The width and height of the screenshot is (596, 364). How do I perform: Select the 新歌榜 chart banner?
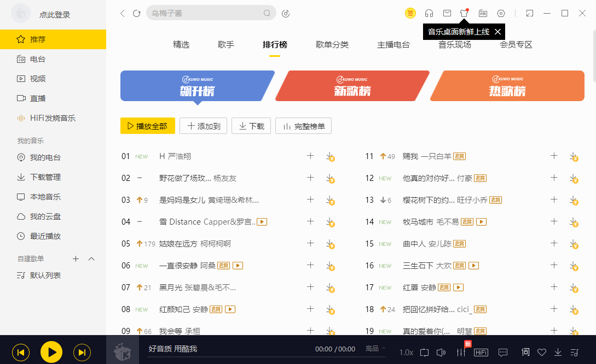pos(352,86)
